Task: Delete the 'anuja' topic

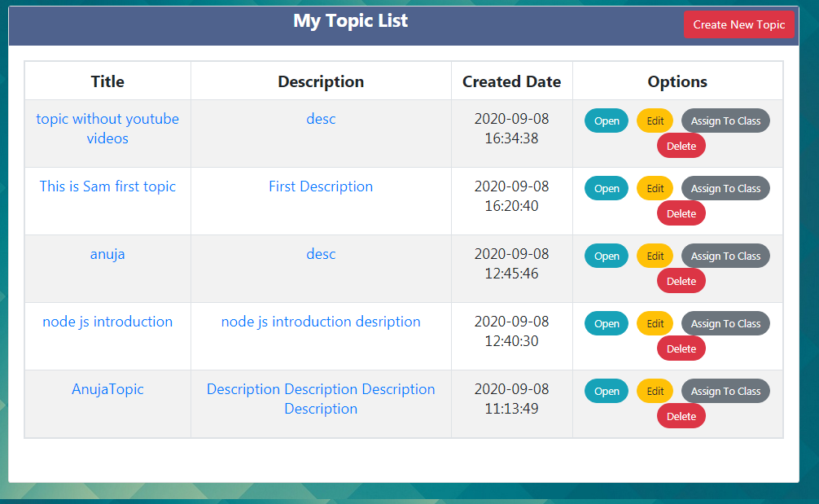Action: 681,281
